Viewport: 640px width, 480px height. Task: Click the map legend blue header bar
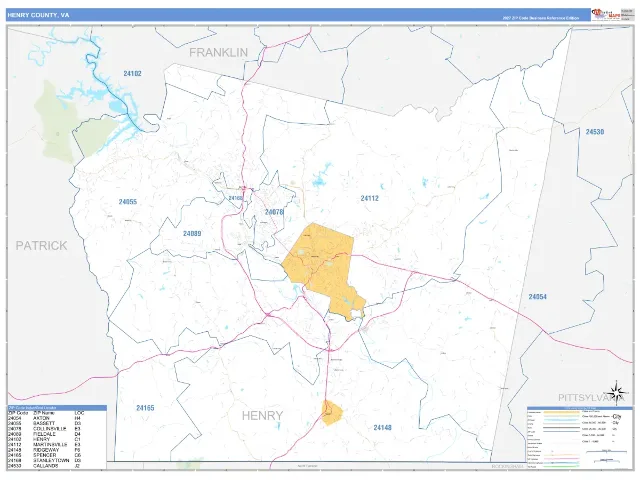coord(579,408)
